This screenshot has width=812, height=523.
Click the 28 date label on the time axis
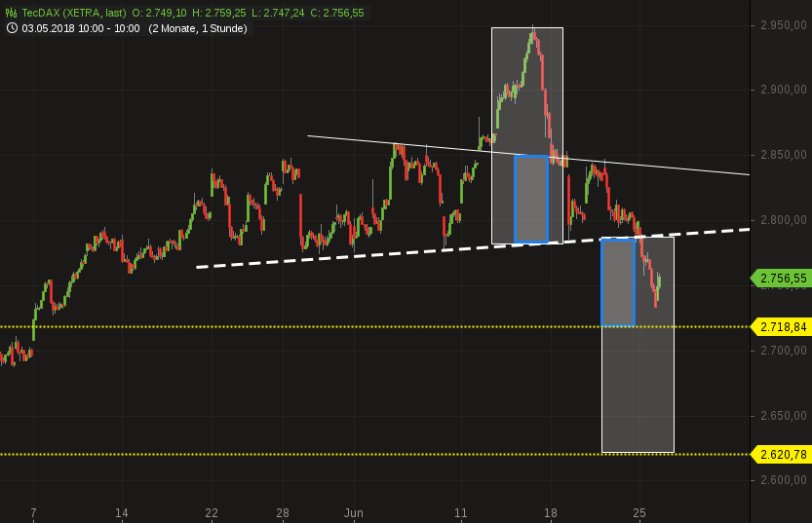tap(283, 513)
